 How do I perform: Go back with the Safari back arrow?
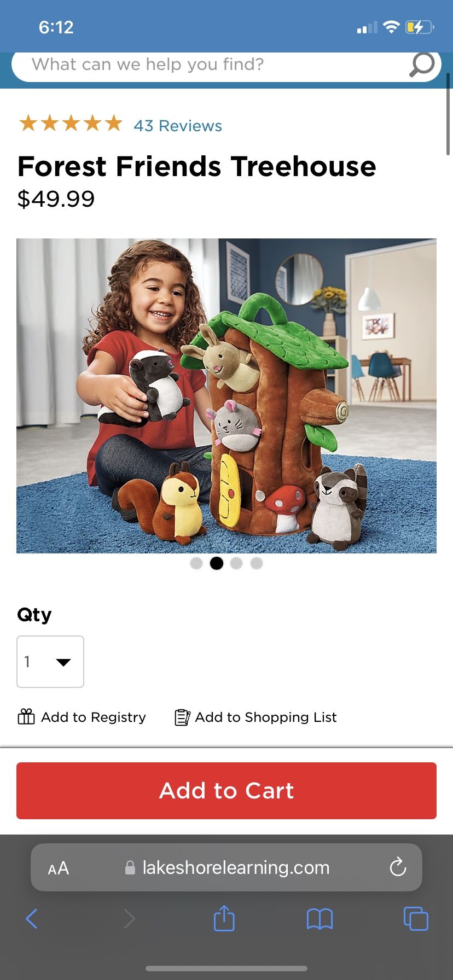[x=32, y=919]
